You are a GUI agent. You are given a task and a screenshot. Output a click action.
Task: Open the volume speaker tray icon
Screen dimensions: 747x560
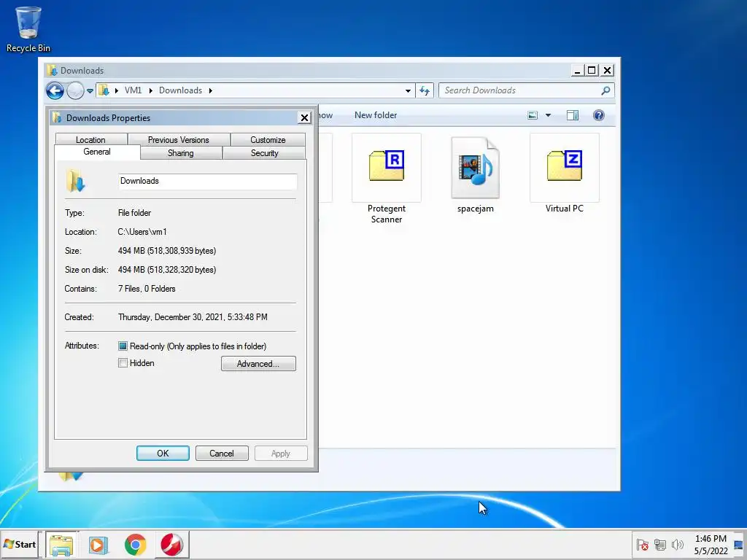point(677,544)
